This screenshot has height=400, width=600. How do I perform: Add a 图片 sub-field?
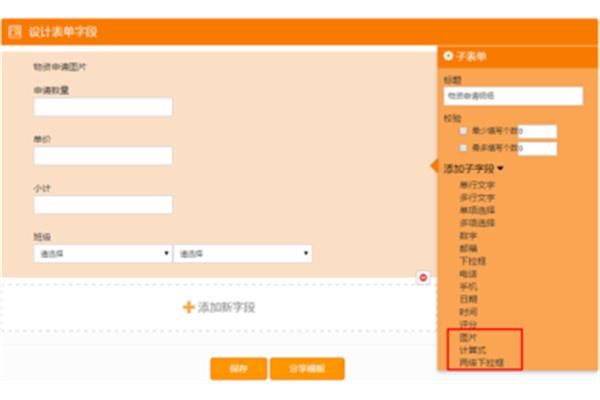click(x=468, y=337)
